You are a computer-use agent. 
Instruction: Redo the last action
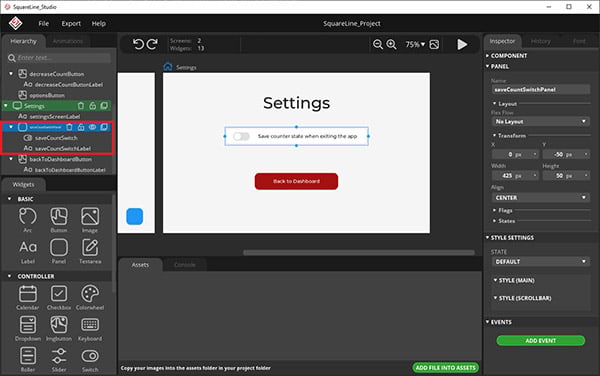pos(152,44)
